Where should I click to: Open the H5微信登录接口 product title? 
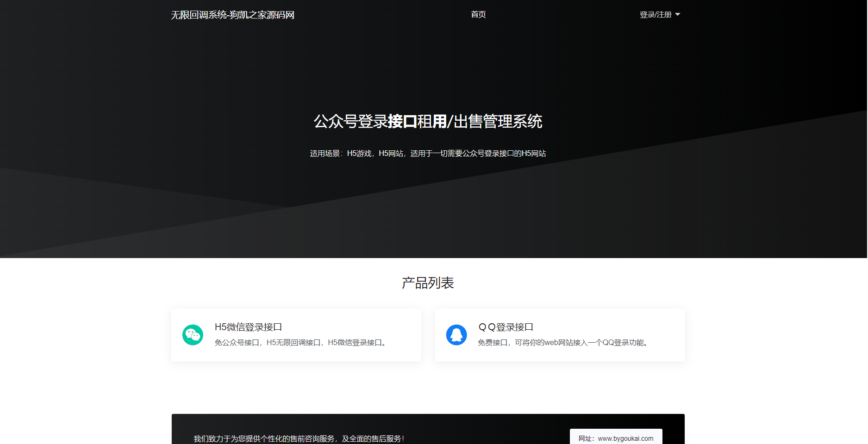click(x=248, y=327)
